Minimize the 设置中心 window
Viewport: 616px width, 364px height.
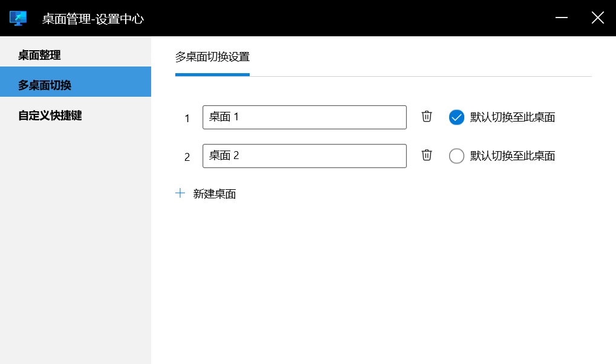click(x=562, y=18)
